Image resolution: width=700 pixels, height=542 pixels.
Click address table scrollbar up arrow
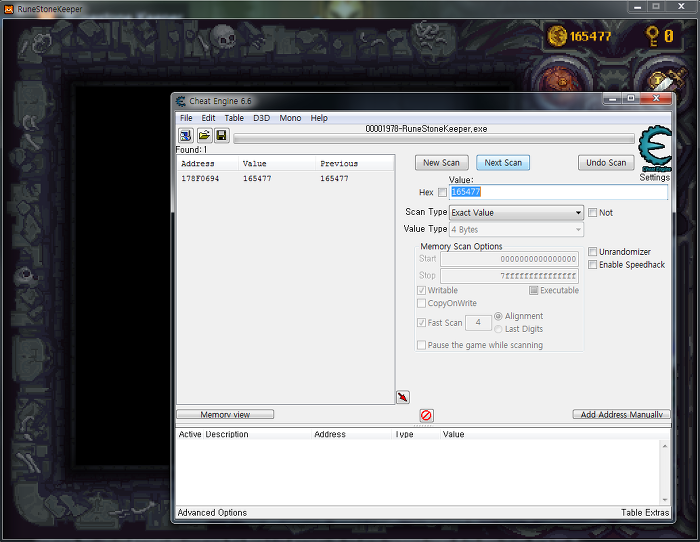665,446
